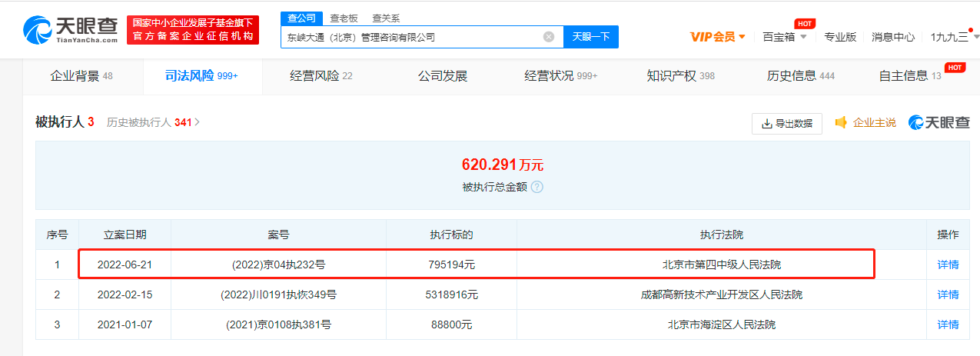This screenshot has width=980, height=356.
Task: Click amount 795194元
Action: pyautogui.click(x=451, y=265)
